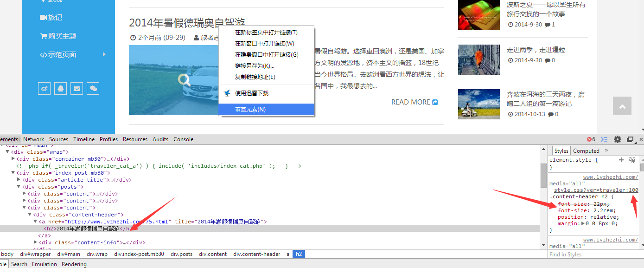Image resolution: width=644 pixels, height=268 pixels.
Task: Click the comment bubble icon for 走进雨季 article
Action: point(548,60)
